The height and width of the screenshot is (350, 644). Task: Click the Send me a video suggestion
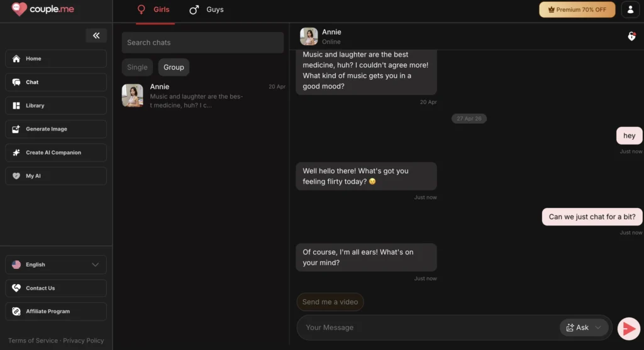(330, 302)
